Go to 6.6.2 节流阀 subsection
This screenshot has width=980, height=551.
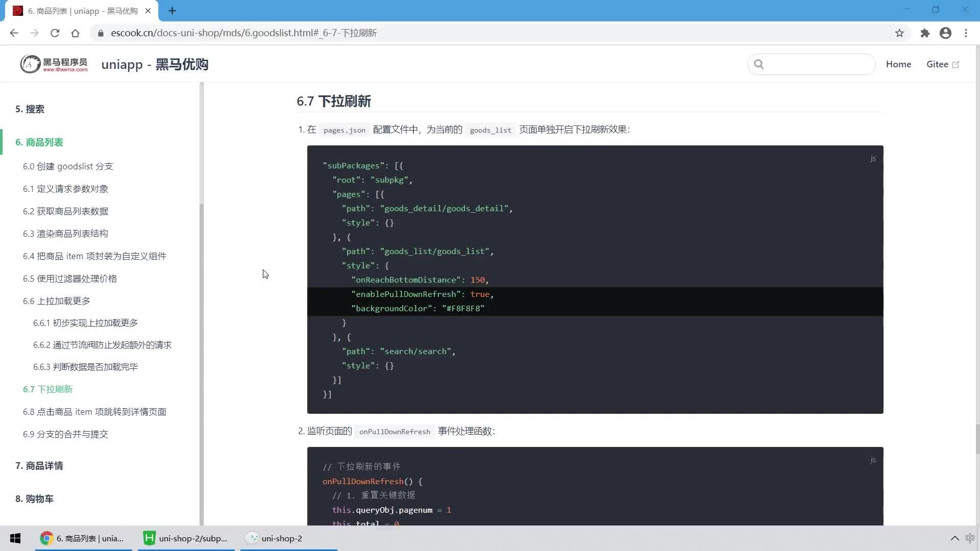(x=102, y=345)
